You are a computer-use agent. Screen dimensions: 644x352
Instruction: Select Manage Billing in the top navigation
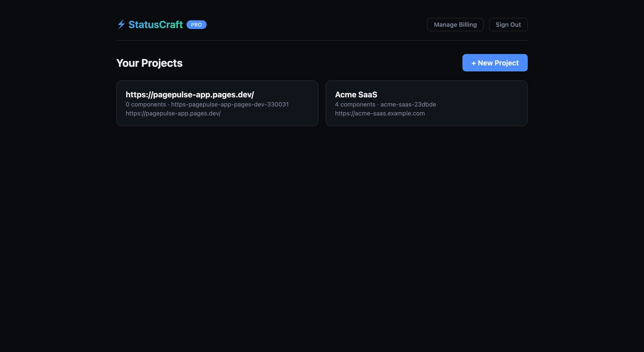455,24
